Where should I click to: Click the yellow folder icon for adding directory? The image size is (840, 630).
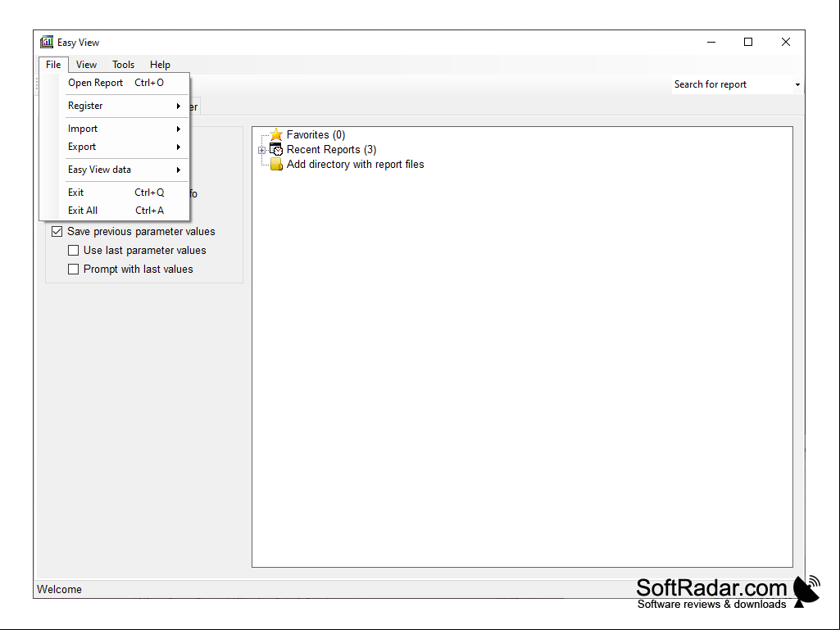tap(276, 165)
